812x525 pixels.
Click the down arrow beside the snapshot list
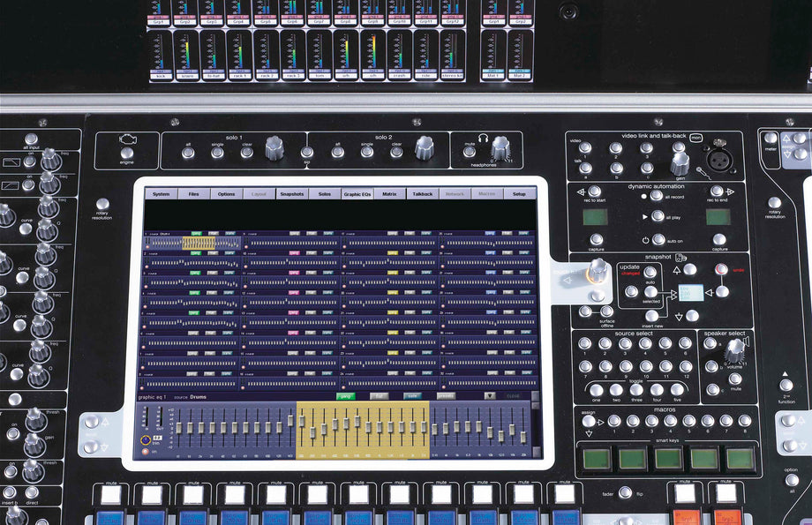[x=692, y=314]
